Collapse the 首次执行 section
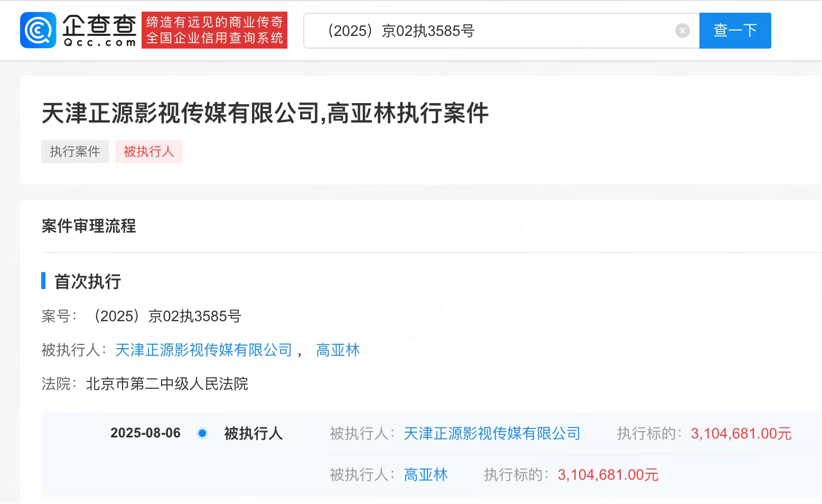The height and width of the screenshot is (504, 822). [x=88, y=282]
